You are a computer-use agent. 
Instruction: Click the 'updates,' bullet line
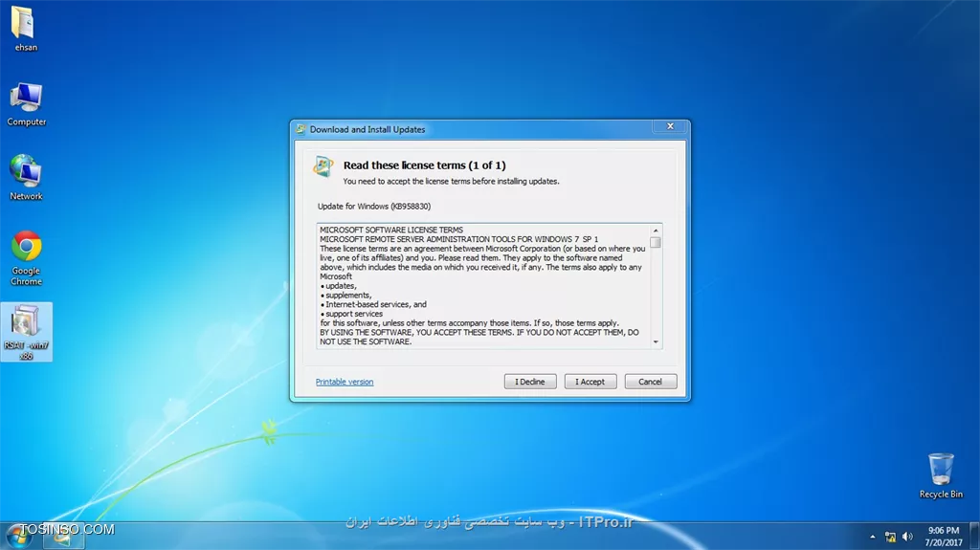point(338,286)
